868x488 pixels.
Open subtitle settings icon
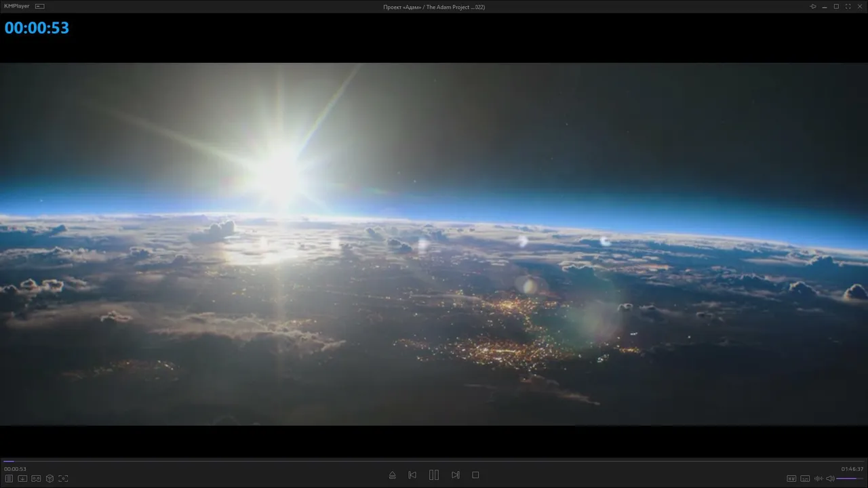[805, 479]
